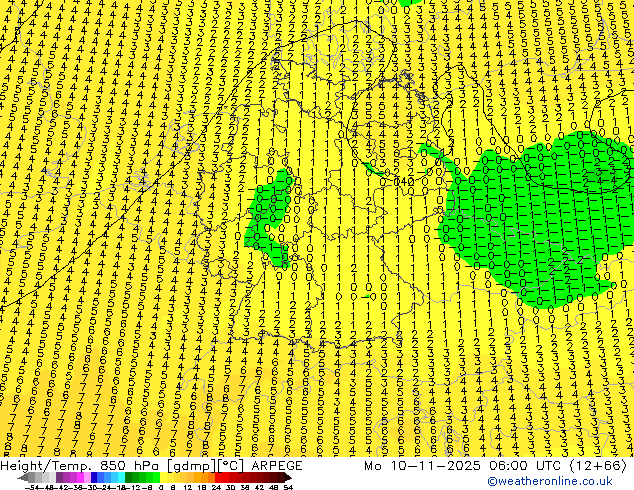Click the 'Height/Temp. 850 hPa' map title
Viewport: 634px width, 490px height.
coord(78,465)
